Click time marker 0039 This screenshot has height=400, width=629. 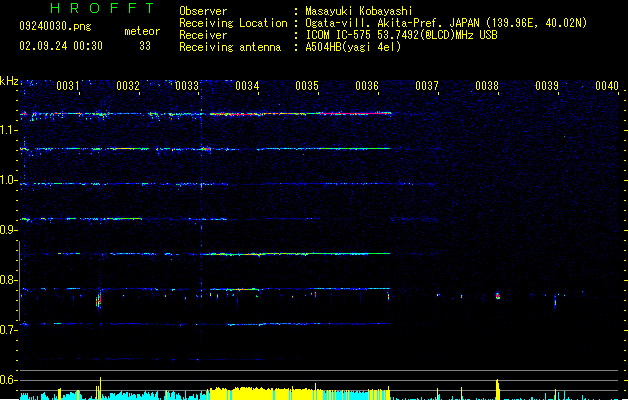pos(547,86)
